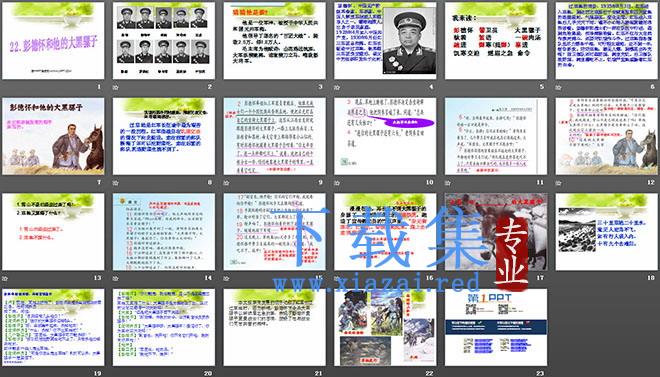Image resolution: width=660 pixels, height=377 pixels.
Task: Select title slide 1 thumbnail
Action: coord(53,41)
